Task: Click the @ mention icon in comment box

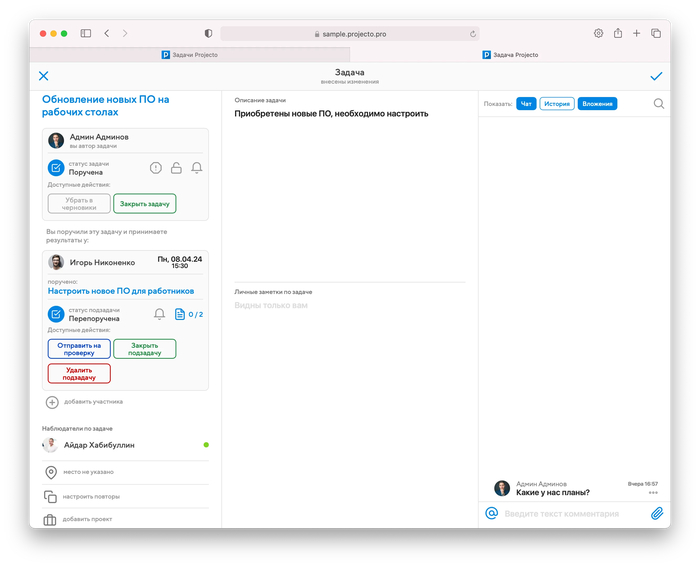Action: (x=491, y=513)
